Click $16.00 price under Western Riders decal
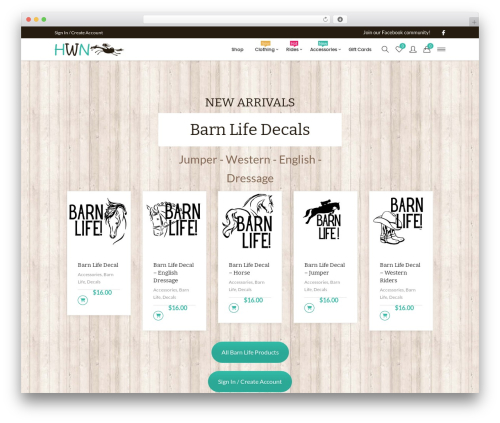 404,308
